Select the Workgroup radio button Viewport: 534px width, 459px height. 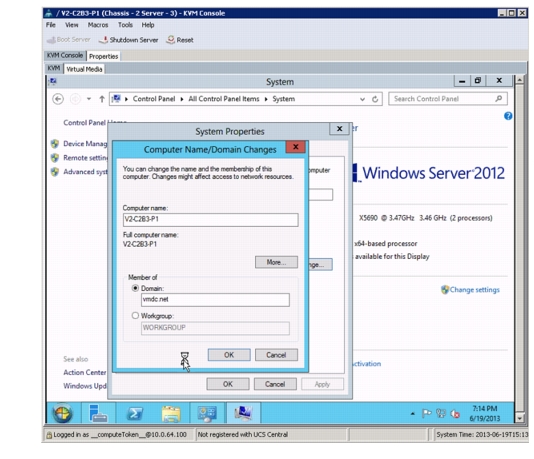(x=135, y=315)
